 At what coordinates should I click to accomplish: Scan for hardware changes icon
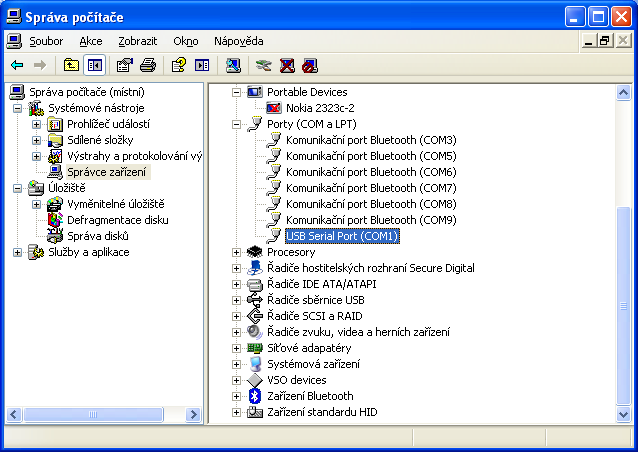point(233,65)
